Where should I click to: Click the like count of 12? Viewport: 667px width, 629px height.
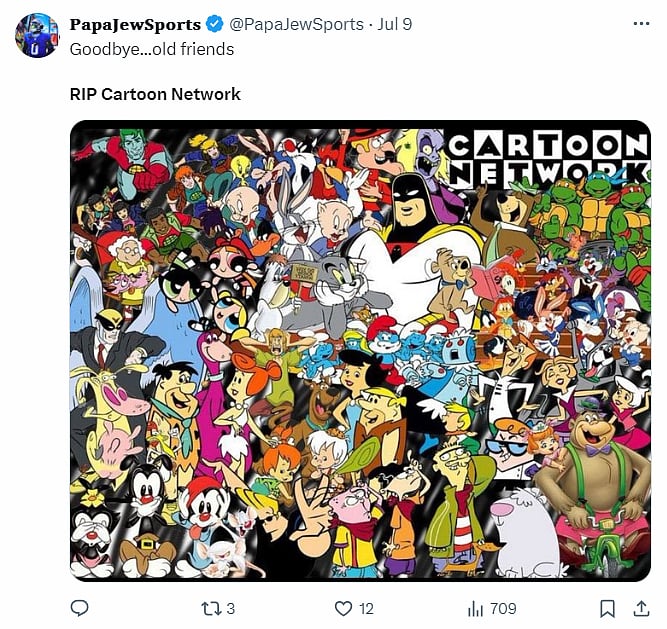click(367, 608)
